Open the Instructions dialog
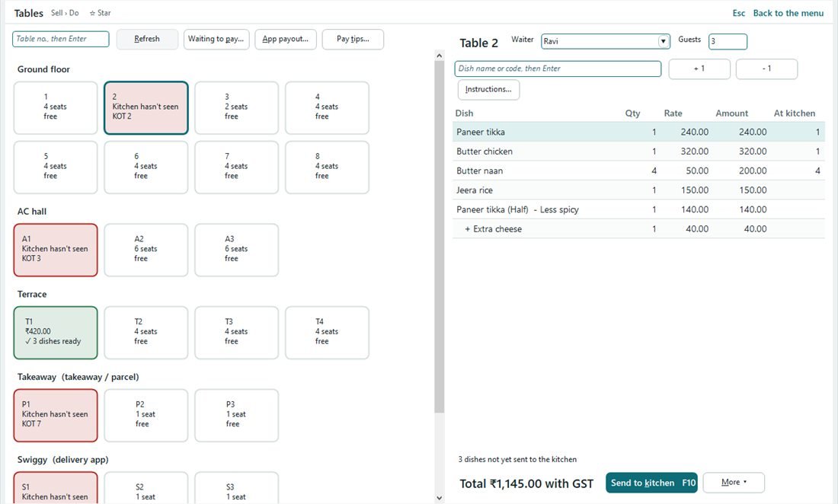The image size is (838, 504). pos(488,89)
